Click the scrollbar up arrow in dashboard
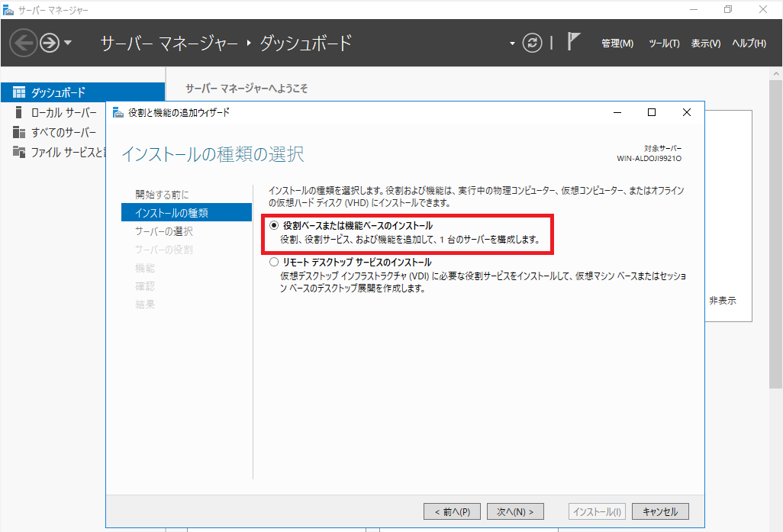 tap(775, 73)
